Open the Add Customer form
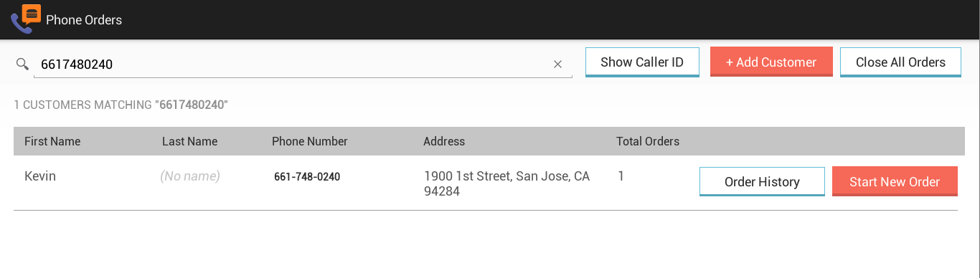 coord(771,62)
